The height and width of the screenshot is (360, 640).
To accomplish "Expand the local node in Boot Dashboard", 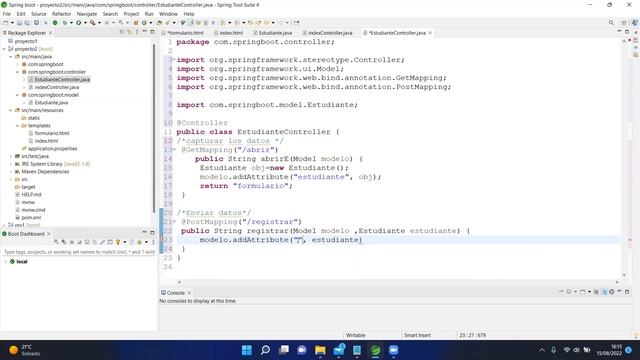I will pyautogui.click(x=6, y=262).
